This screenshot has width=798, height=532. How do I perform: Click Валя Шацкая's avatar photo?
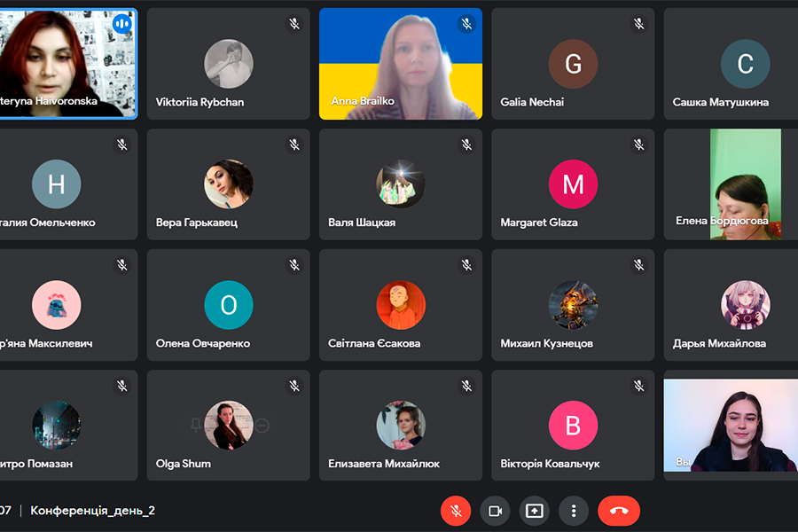(401, 184)
